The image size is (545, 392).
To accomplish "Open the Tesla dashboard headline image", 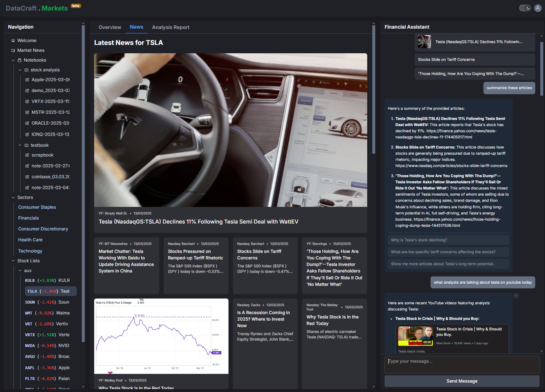I will click(231, 130).
